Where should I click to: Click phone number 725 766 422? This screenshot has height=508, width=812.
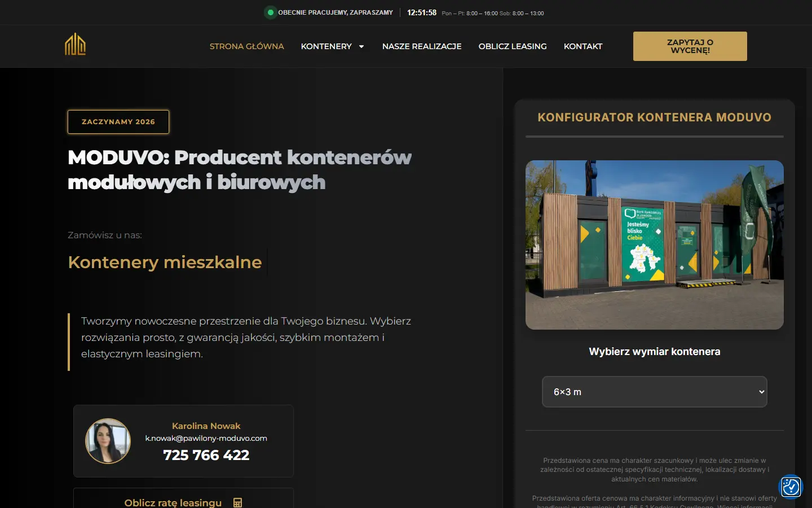coord(206,455)
